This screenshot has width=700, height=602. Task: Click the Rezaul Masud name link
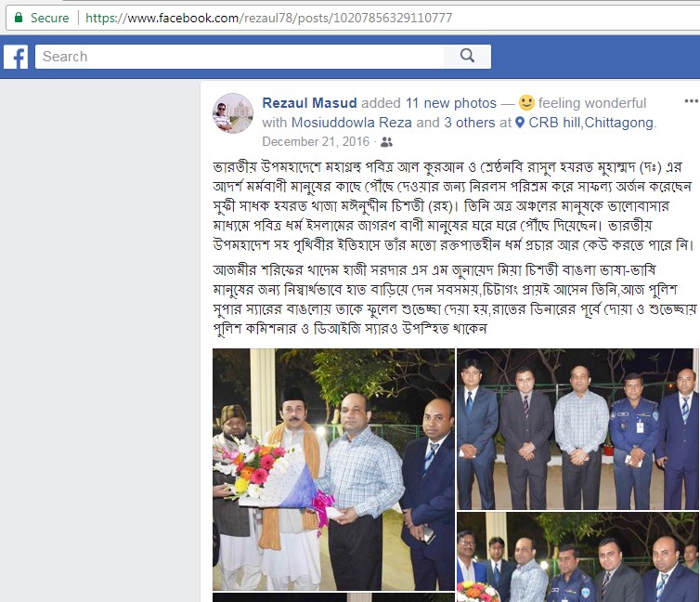[x=309, y=103]
